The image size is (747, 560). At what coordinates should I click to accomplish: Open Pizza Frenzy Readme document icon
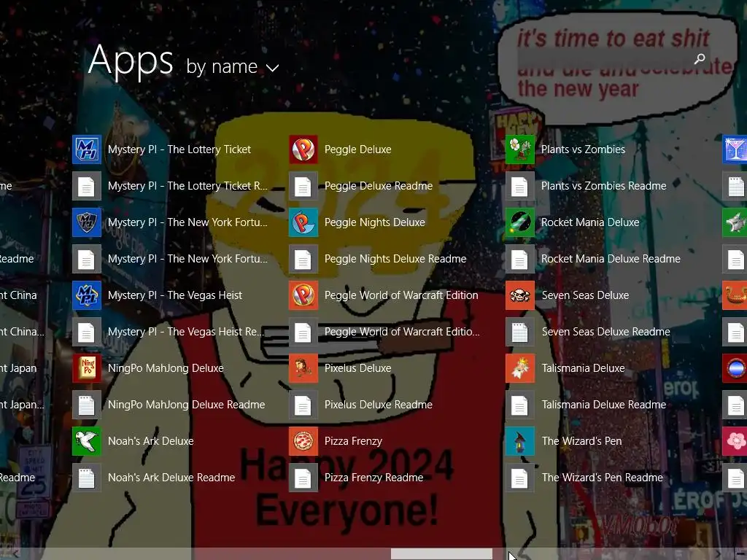303,478
